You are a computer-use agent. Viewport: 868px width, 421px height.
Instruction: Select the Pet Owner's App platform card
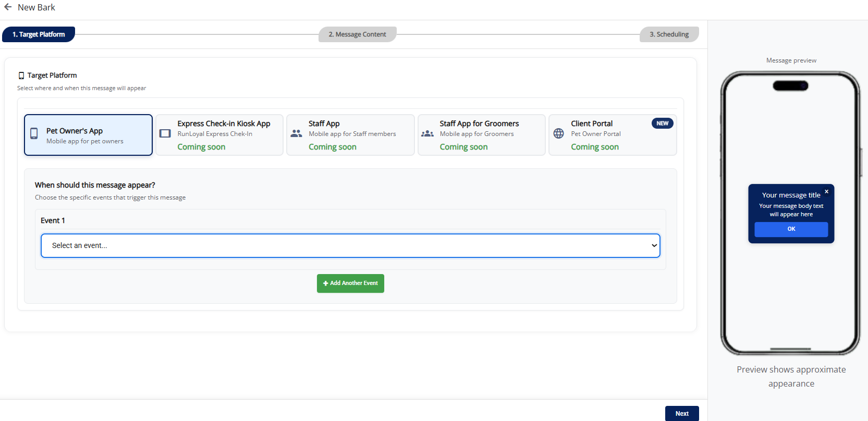pos(89,135)
